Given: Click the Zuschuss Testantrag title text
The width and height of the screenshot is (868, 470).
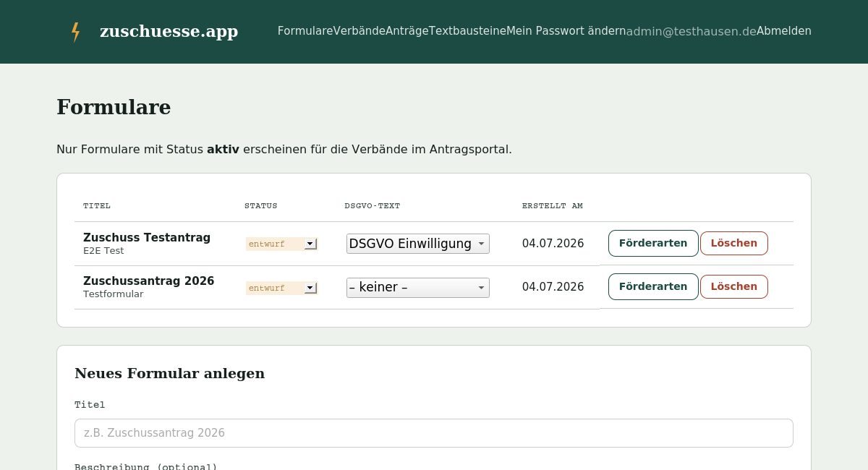Looking at the screenshot, I should click(147, 237).
